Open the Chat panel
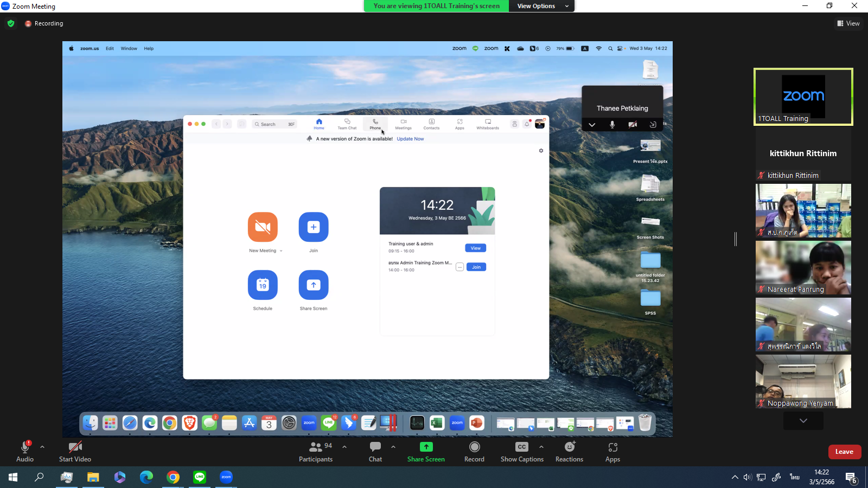Image resolution: width=868 pixels, height=488 pixels. [x=375, y=451]
